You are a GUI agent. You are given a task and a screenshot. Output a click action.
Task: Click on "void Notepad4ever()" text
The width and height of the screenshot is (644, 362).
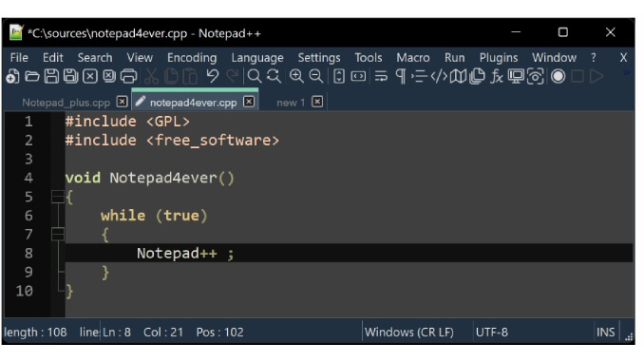click(x=150, y=178)
